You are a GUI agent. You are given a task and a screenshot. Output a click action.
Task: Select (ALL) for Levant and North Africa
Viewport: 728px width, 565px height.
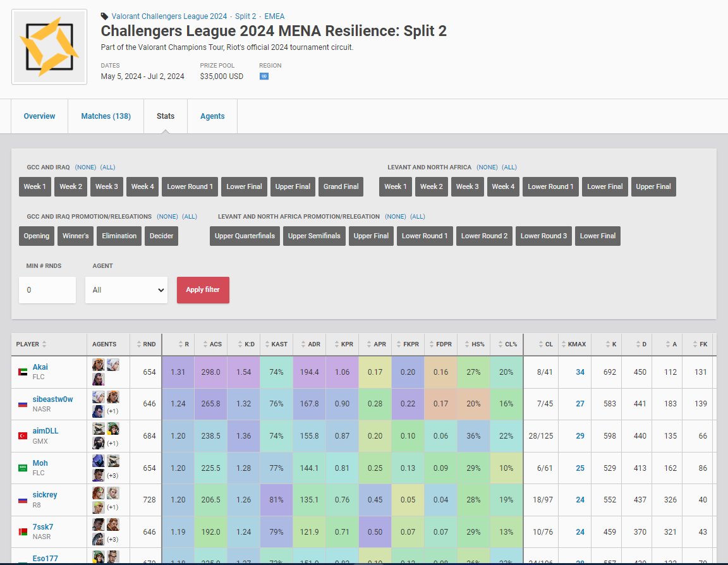[x=509, y=167]
